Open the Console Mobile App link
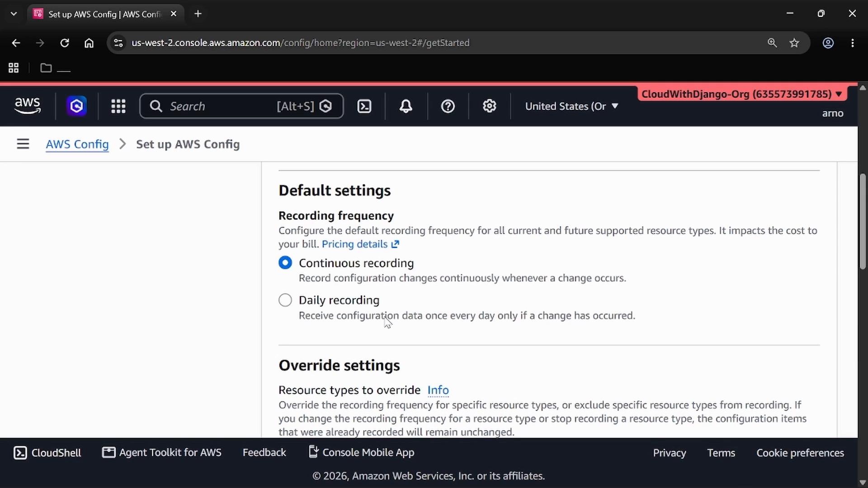 click(362, 452)
